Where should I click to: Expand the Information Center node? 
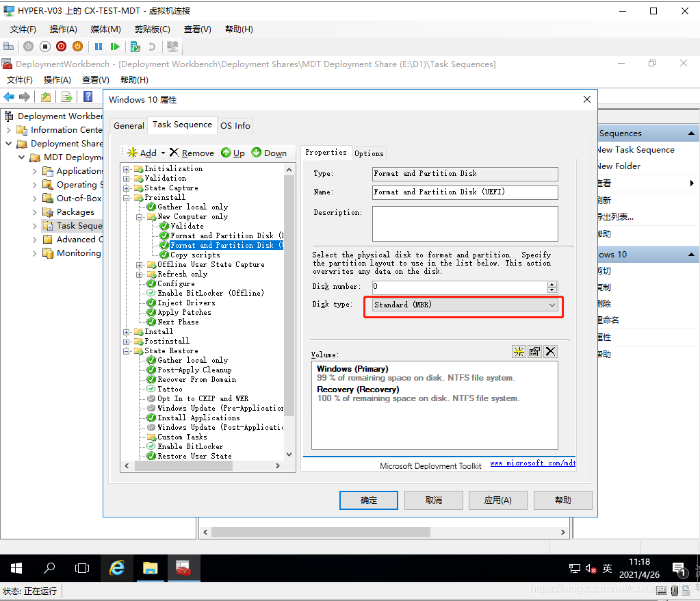point(8,130)
